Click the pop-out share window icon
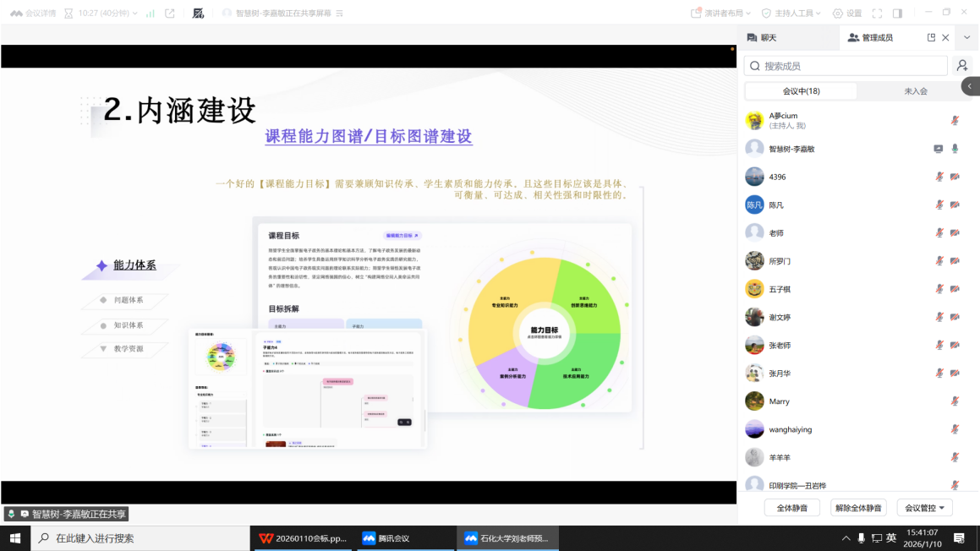Image resolution: width=980 pixels, height=551 pixels. tap(170, 14)
